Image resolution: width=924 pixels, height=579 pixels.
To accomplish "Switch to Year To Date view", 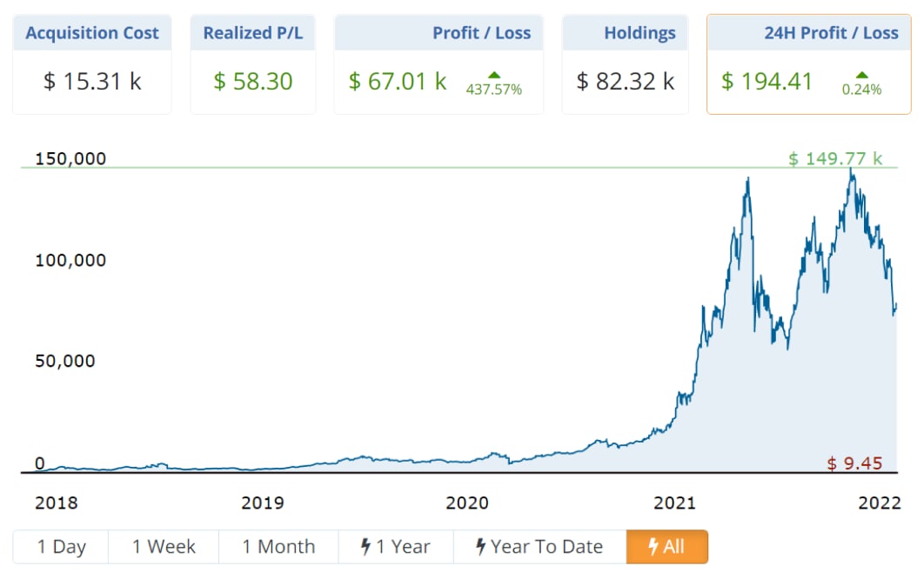I will 539,547.
